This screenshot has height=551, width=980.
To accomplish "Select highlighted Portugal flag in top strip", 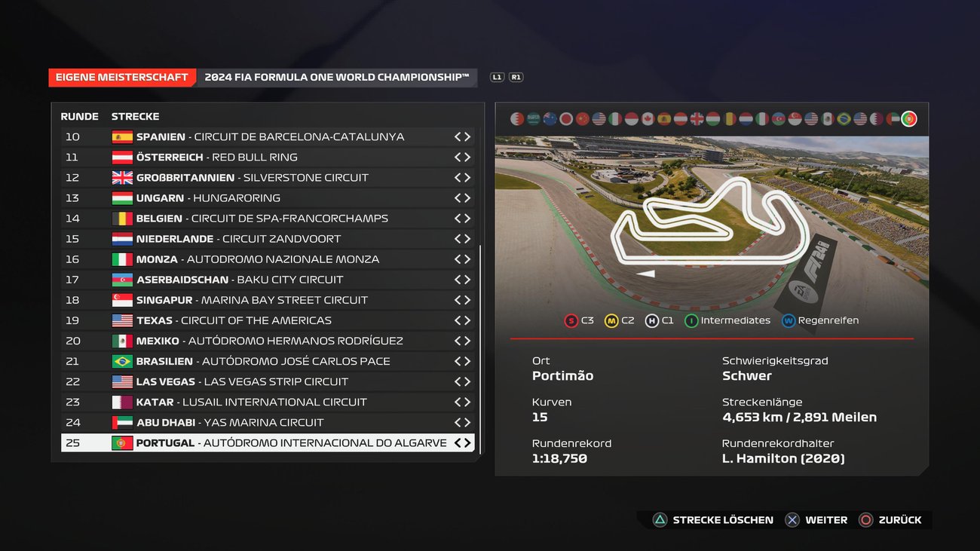I will coord(909,119).
